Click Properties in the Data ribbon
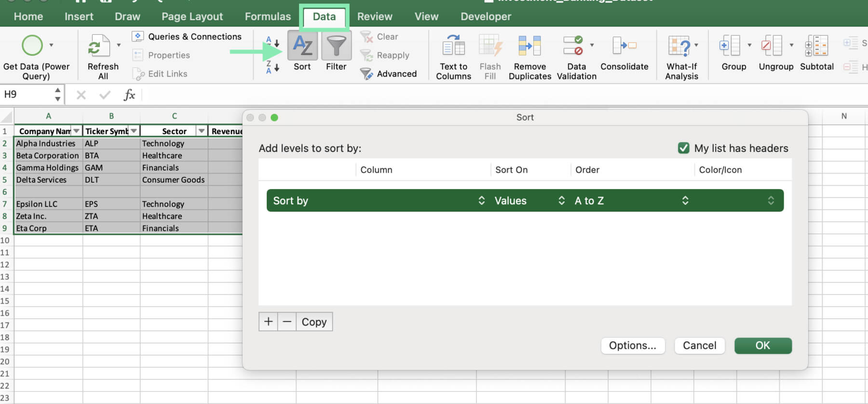 point(162,55)
